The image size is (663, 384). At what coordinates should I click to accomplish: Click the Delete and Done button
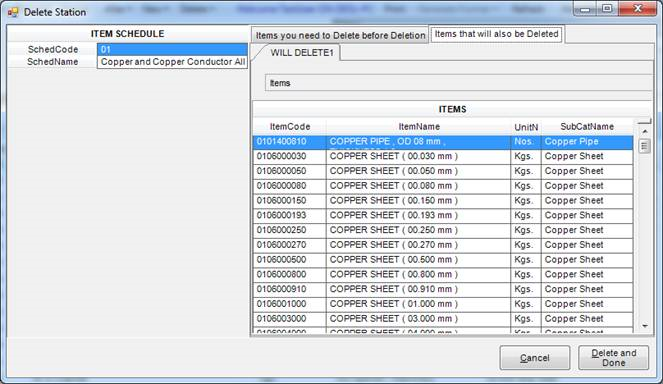coord(613,358)
